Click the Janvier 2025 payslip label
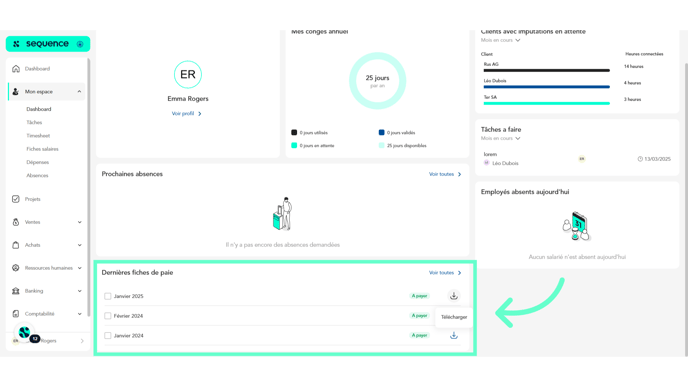 (x=129, y=296)
